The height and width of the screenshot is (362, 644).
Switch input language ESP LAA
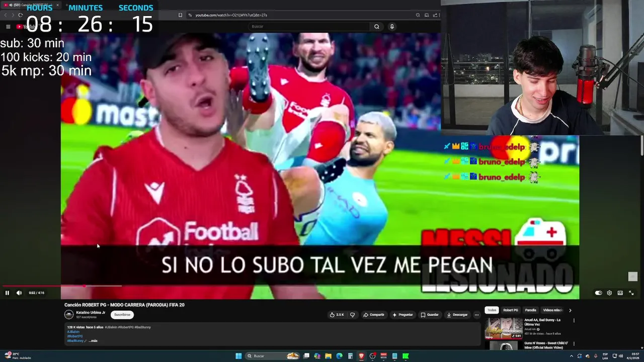click(605, 356)
